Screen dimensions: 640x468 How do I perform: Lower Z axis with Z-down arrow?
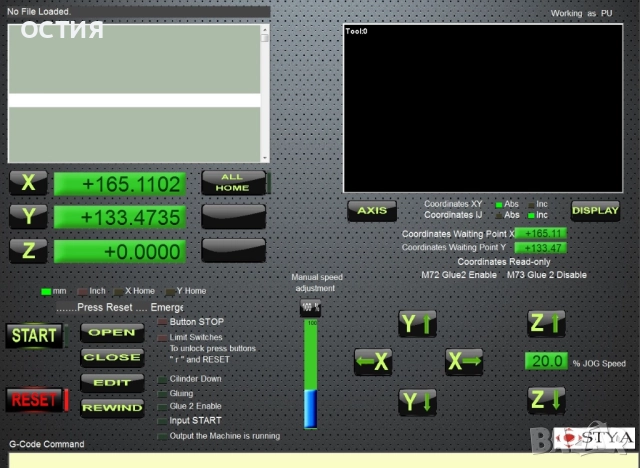[x=547, y=400]
